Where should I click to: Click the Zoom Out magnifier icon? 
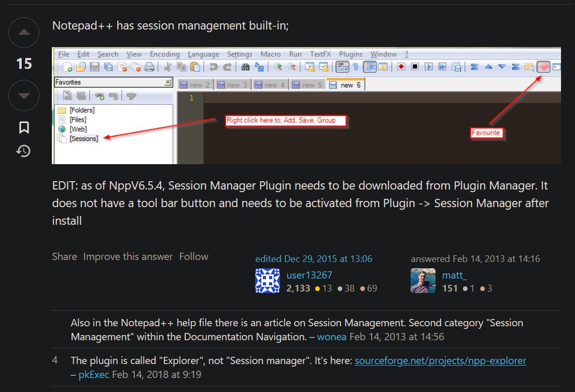(x=291, y=67)
